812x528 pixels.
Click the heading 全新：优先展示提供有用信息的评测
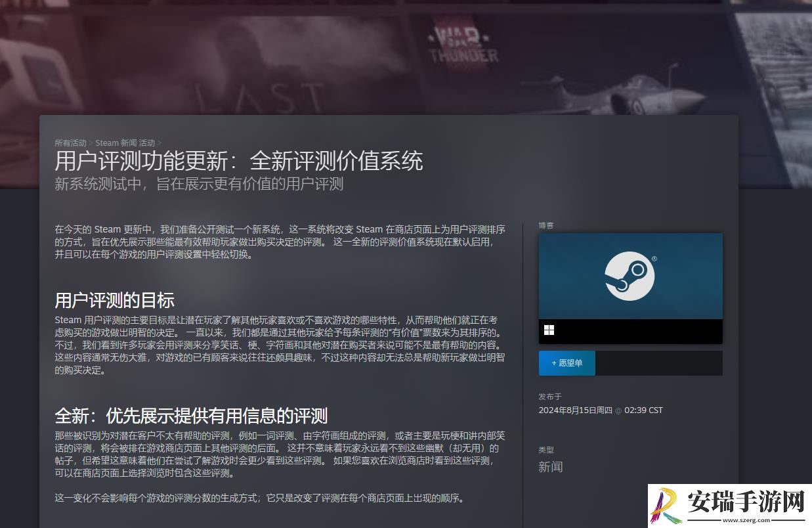(191, 416)
